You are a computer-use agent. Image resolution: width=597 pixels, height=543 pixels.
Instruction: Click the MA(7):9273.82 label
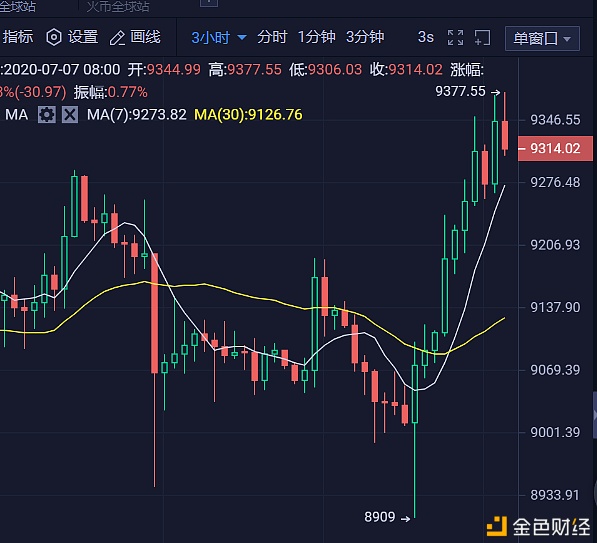click(x=137, y=115)
